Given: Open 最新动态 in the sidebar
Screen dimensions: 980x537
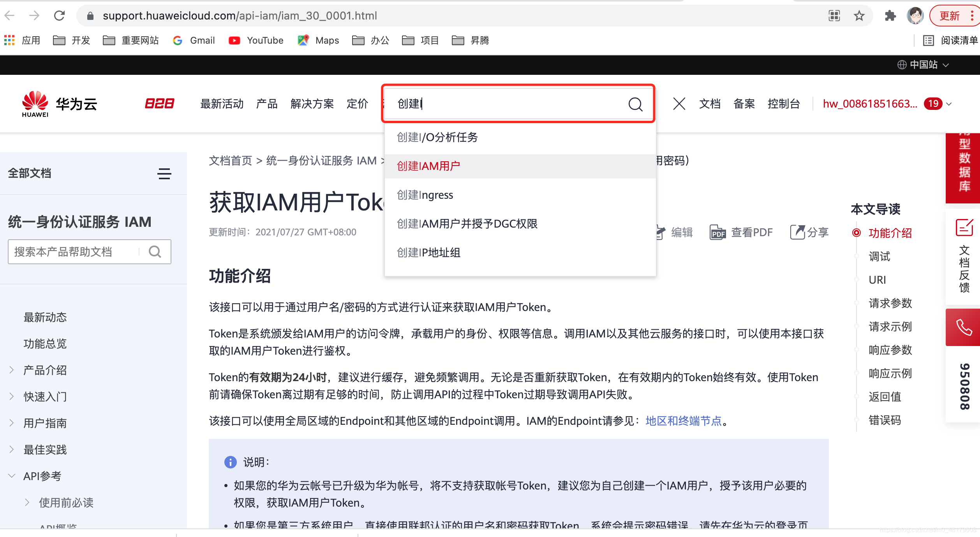Looking at the screenshot, I should [45, 317].
